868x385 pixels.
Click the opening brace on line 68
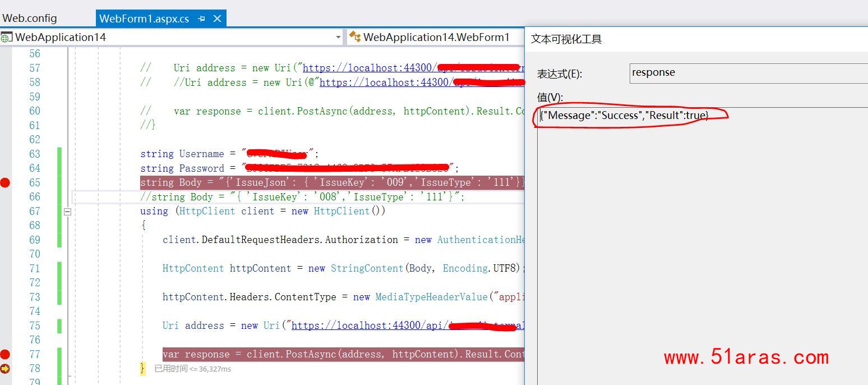(x=144, y=226)
